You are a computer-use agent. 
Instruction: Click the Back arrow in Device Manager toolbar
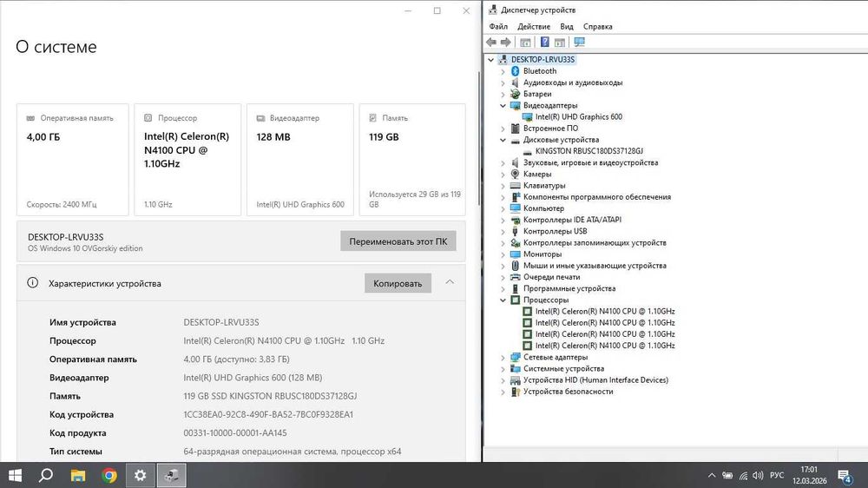tap(491, 42)
